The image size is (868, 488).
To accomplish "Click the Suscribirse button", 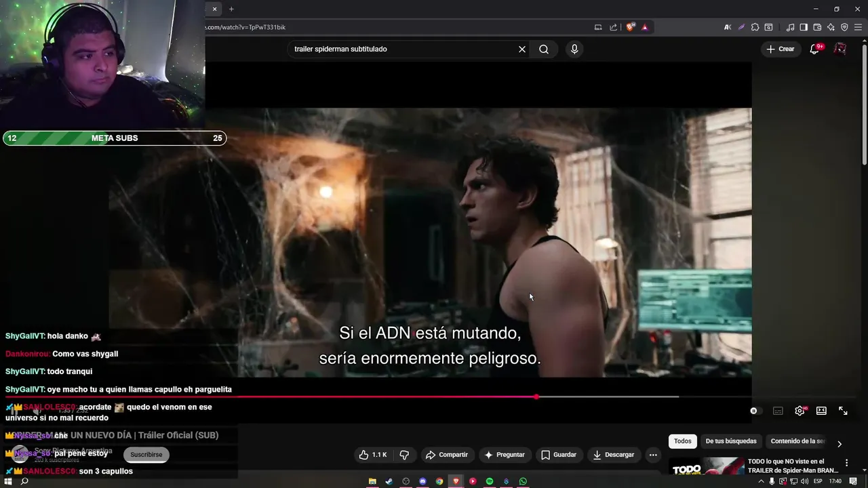I will (146, 455).
